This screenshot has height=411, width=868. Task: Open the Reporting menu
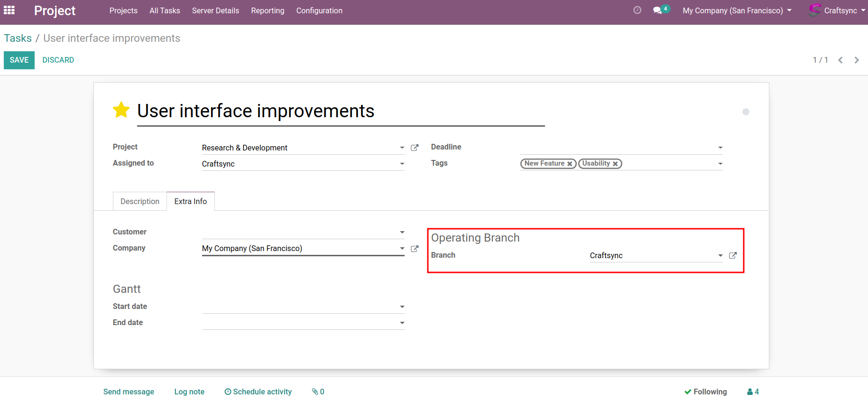[268, 10]
